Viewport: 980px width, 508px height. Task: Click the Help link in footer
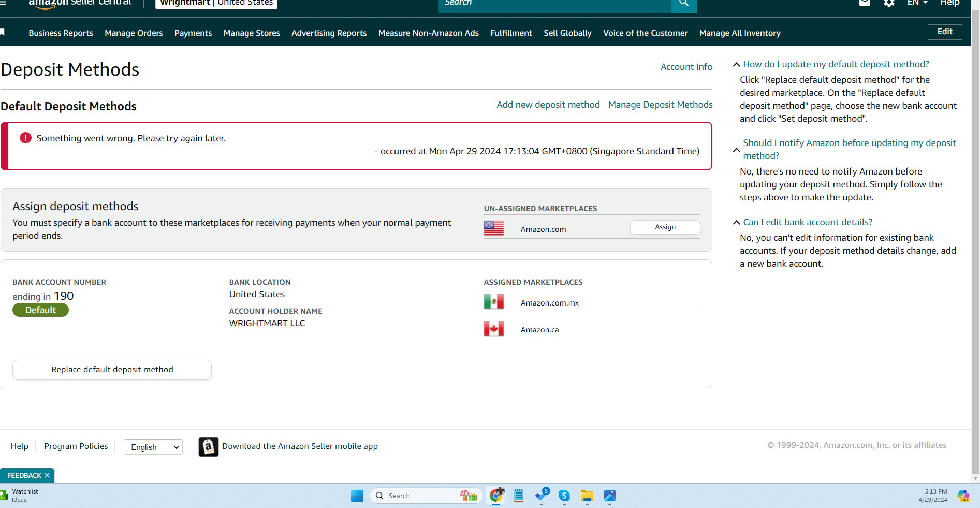20,446
